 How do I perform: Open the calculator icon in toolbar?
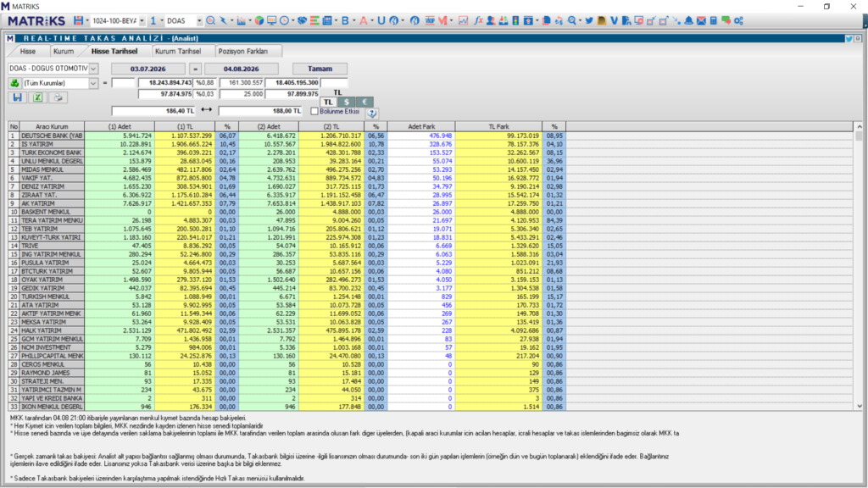(714, 20)
